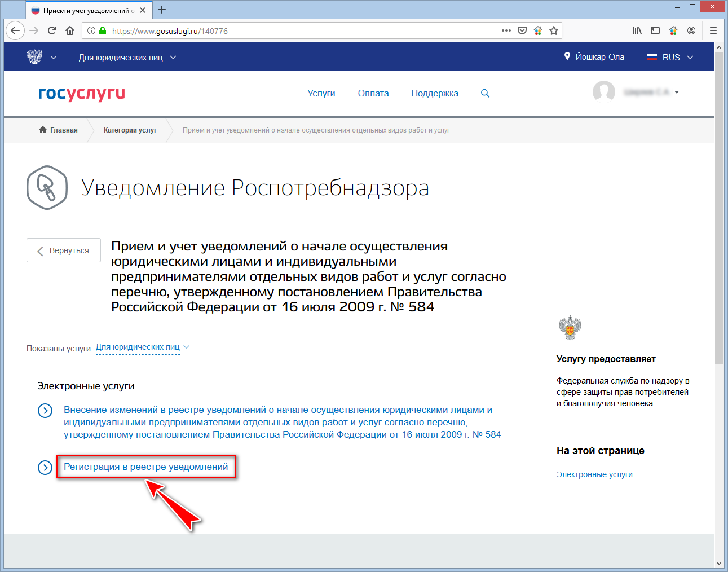Change location Йошкар-Ола
This screenshot has width=728, height=572.
(x=594, y=57)
